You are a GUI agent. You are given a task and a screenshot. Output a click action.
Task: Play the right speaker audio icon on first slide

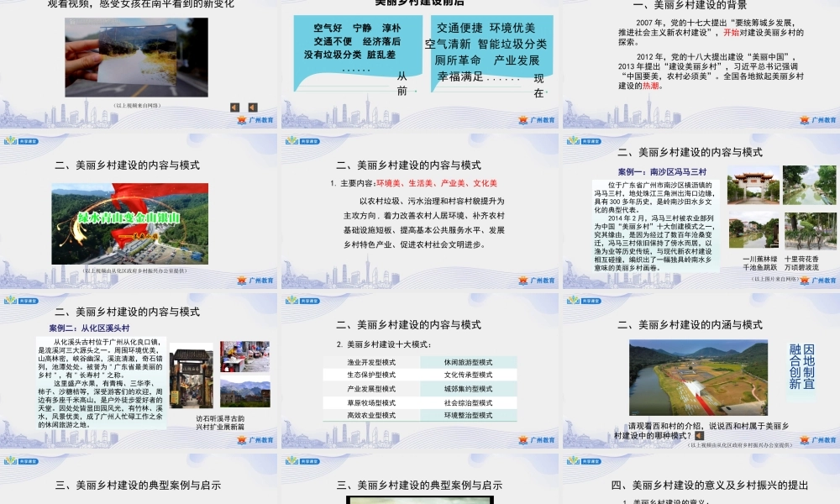[253, 107]
